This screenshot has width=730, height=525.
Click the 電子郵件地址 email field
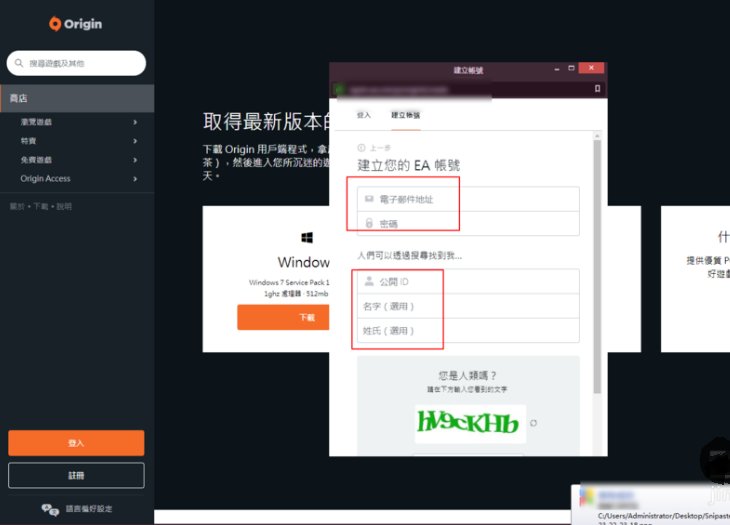pyautogui.click(x=468, y=199)
